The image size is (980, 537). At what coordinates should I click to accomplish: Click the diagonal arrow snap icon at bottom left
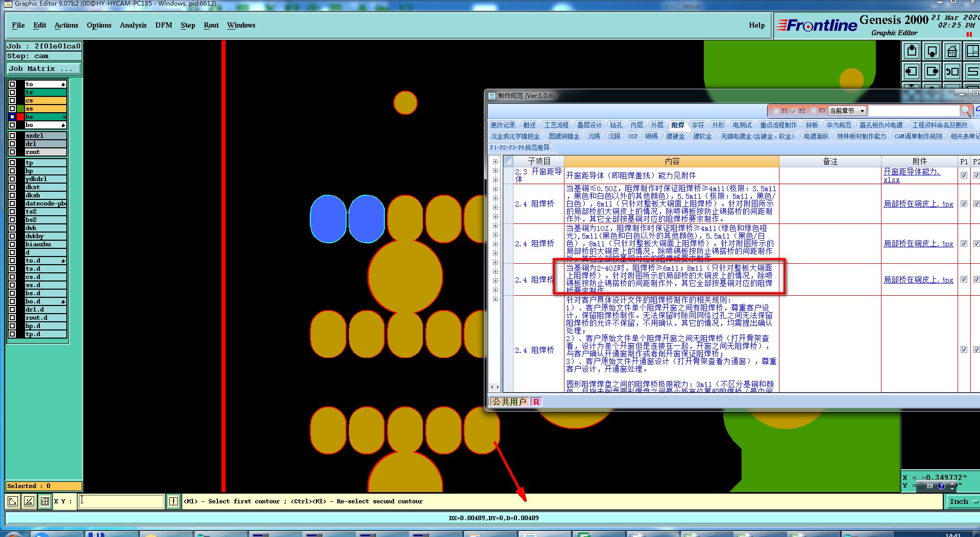pos(13,501)
